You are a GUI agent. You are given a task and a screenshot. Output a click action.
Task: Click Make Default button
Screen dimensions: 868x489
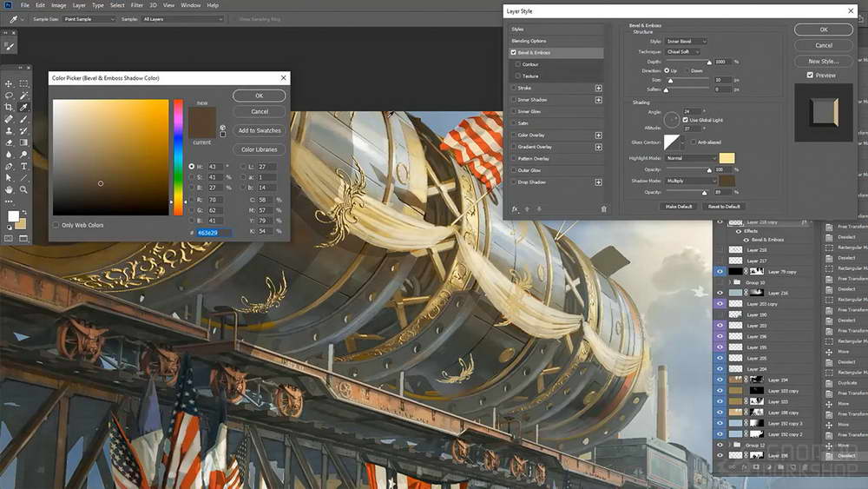tap(679, 206)
